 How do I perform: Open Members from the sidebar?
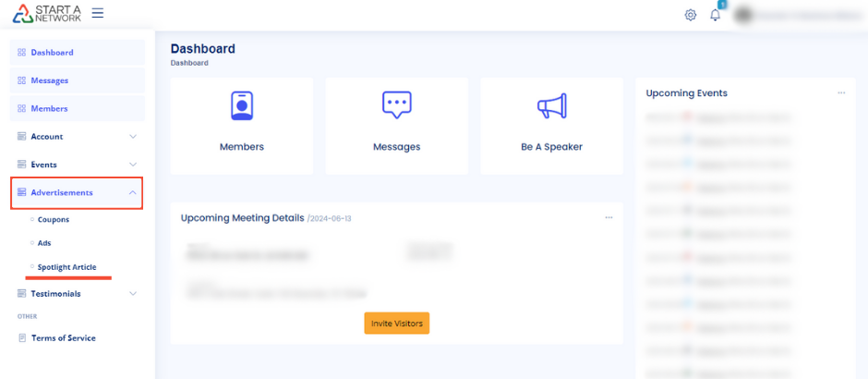(49, 108)
